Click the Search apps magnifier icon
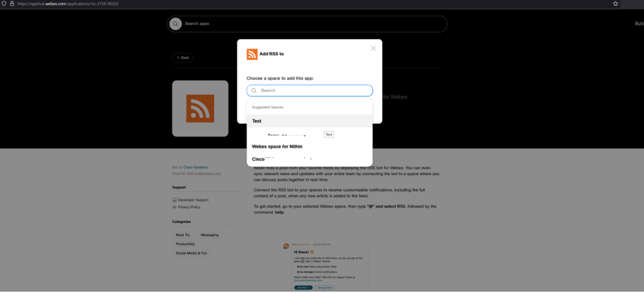644x301 pixels. [176, 24]
